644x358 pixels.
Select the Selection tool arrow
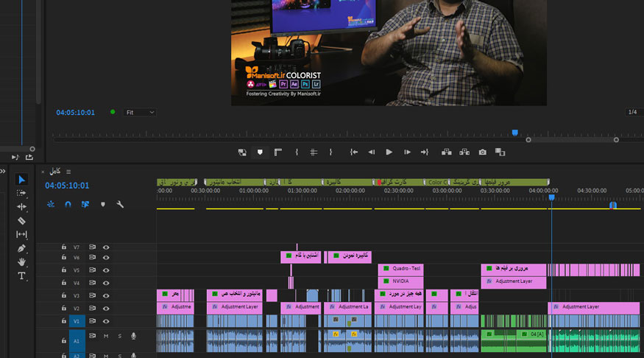[x=21, y=180]
